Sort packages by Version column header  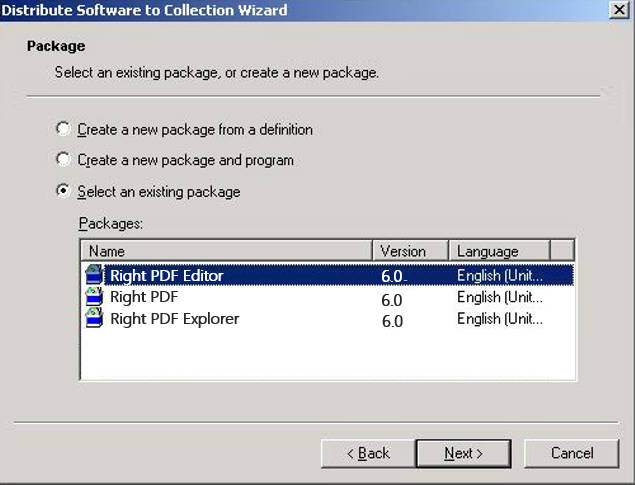coord(410,251)
